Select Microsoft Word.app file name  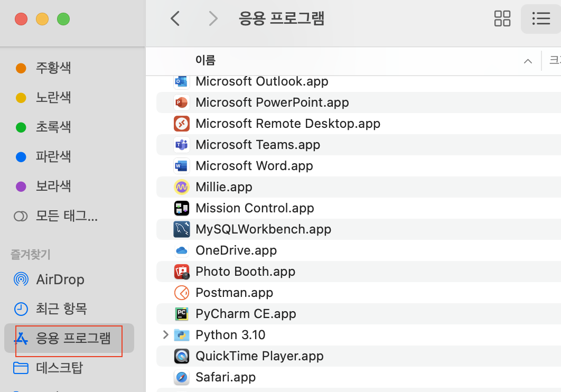click(254, 166)
